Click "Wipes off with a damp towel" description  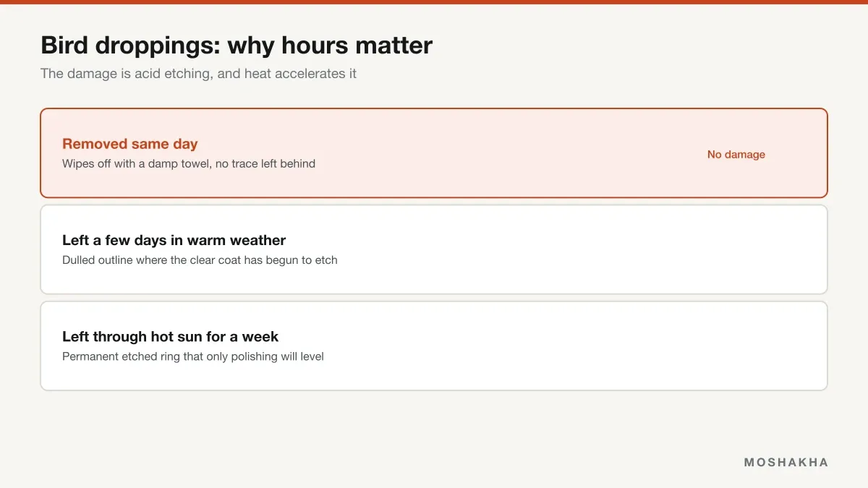(x=189, y=163)
